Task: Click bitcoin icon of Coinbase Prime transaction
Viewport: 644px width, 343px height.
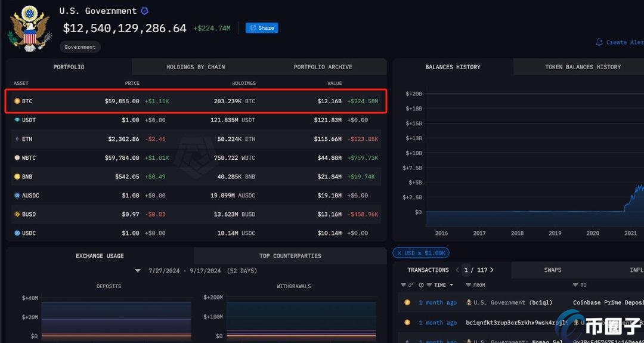Action: tap(407, 303)
